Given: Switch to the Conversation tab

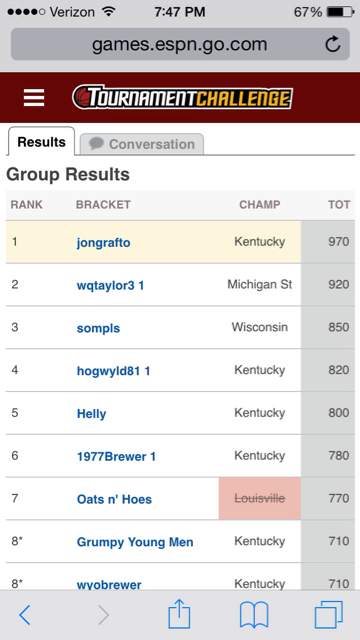Looking at the screenshot, I should click(x=142, y=144).
